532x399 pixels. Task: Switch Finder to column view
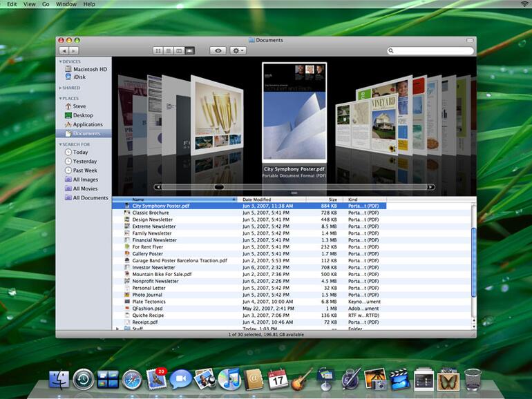pos(179,51)
